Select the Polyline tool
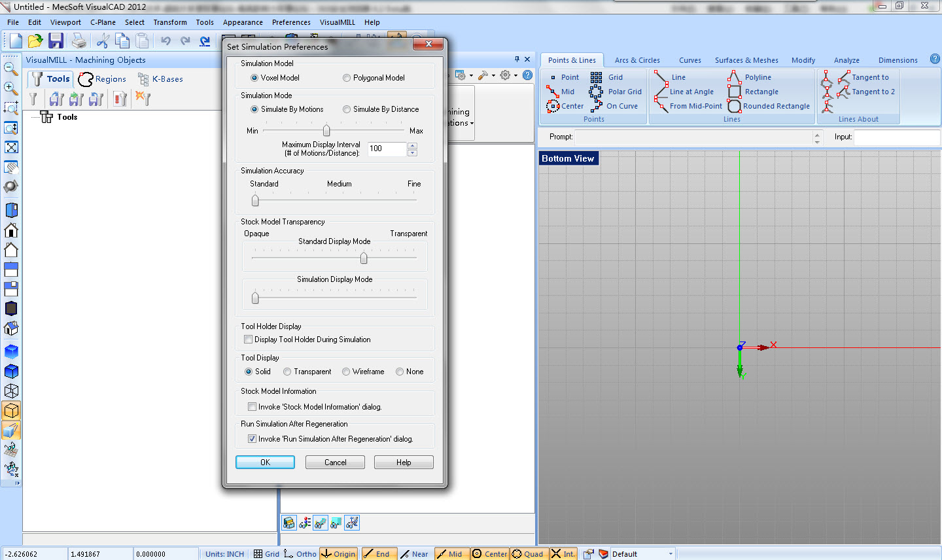The image size is (942, 560). pyautogui.click(x=750, y=77)
